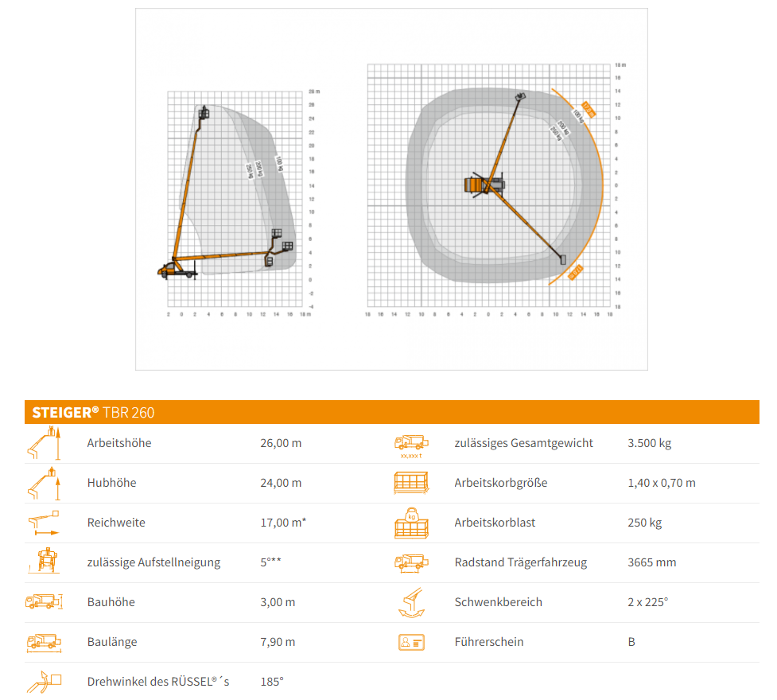
Task: Click the 17,00 m* value
Action: (x=283, y=523)
